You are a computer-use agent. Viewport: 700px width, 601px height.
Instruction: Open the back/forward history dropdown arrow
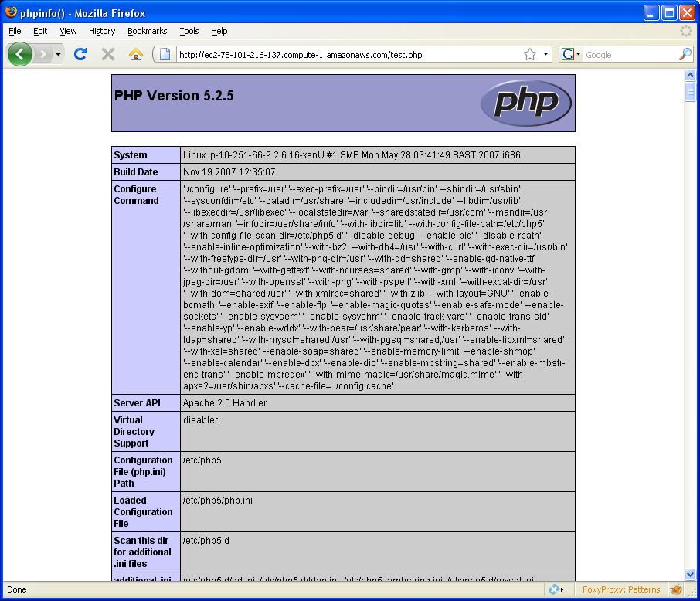[58, 55]
